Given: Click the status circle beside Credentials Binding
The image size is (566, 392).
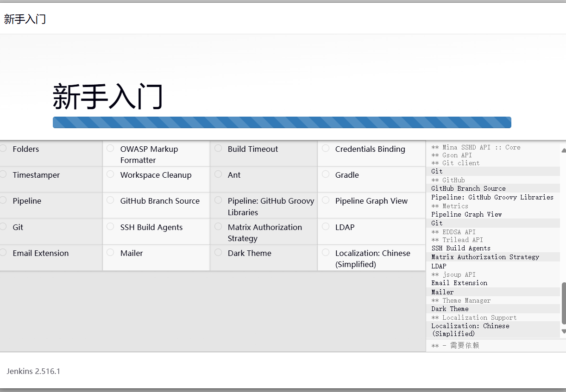Looking at the screenshot, I should [x=326, y=148].
